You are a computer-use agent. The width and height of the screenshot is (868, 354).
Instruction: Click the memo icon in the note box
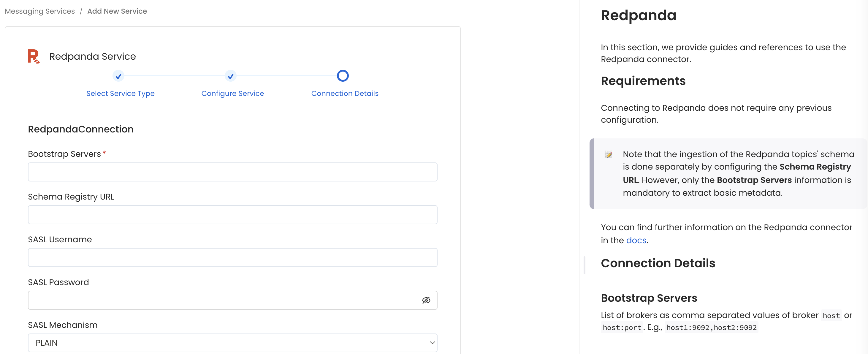[609, 155]
